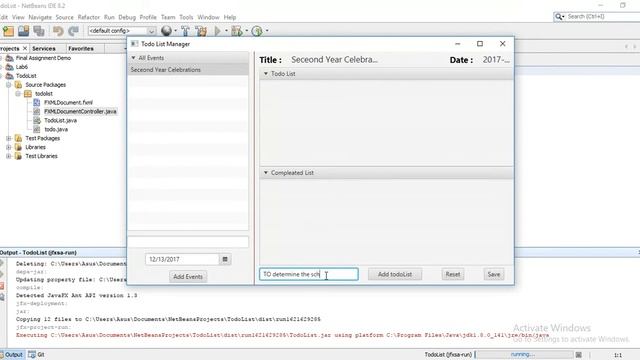Open the date picker calendar icon
Viewport: 640px width, 360px height.
pos(225,259)
